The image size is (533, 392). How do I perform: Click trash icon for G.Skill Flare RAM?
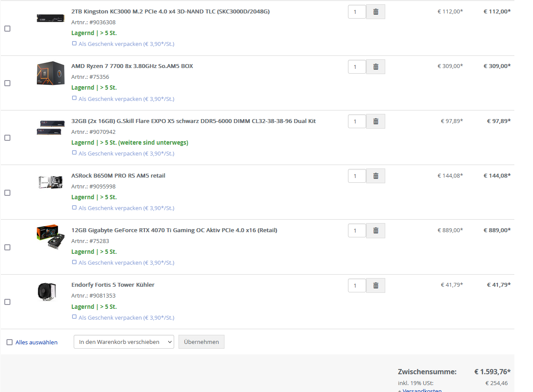tap(376, 121)
